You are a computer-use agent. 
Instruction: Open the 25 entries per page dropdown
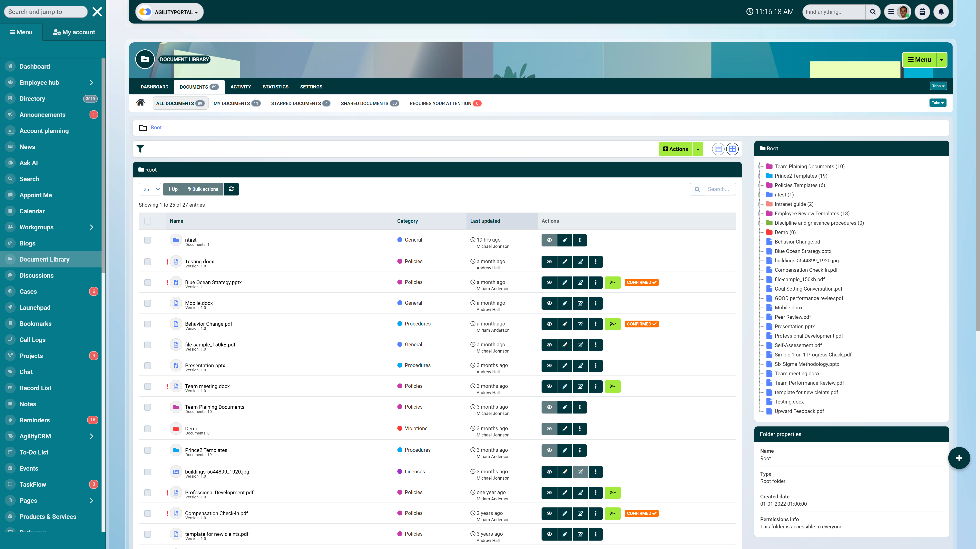coord(151,189)
